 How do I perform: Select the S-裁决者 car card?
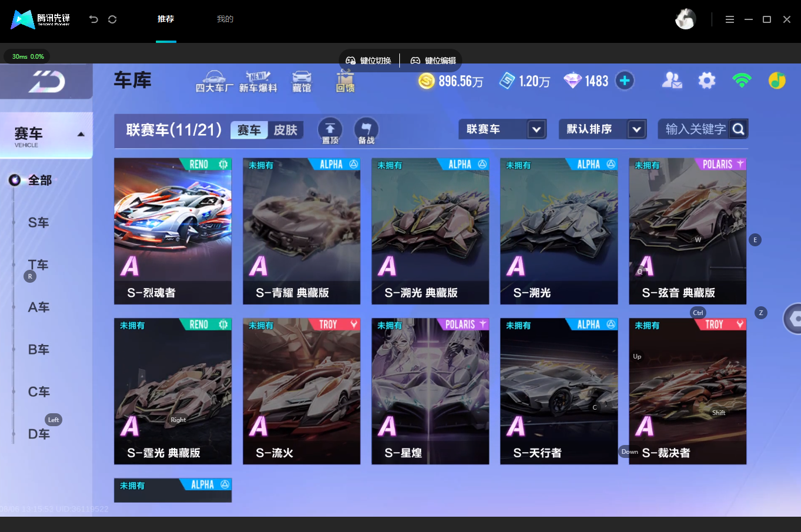coord(687,392)
